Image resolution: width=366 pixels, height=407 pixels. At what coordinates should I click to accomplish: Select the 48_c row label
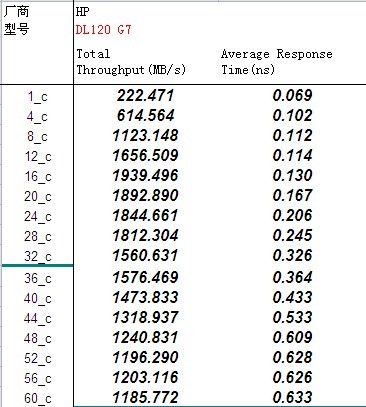[38, 338]
